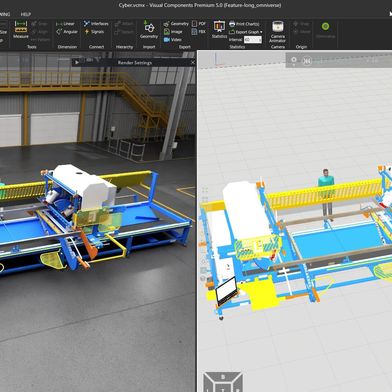Export a Video
This screenshot has width=392, height=392.
[x=173, y=40]
